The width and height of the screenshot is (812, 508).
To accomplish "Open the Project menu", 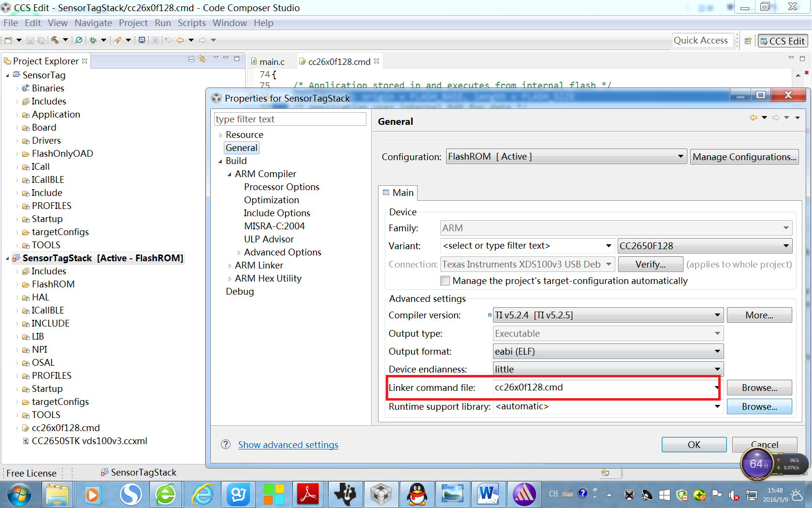I will (133, 23).
